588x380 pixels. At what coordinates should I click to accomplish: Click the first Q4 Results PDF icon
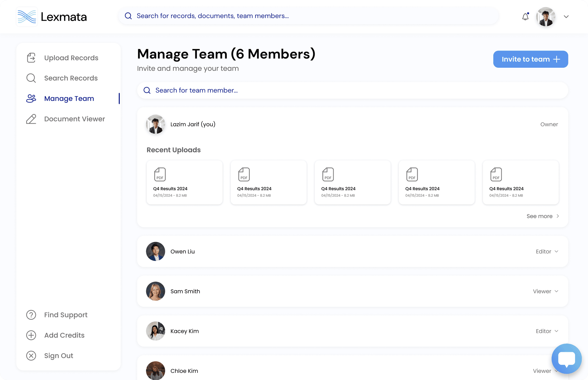160,175
